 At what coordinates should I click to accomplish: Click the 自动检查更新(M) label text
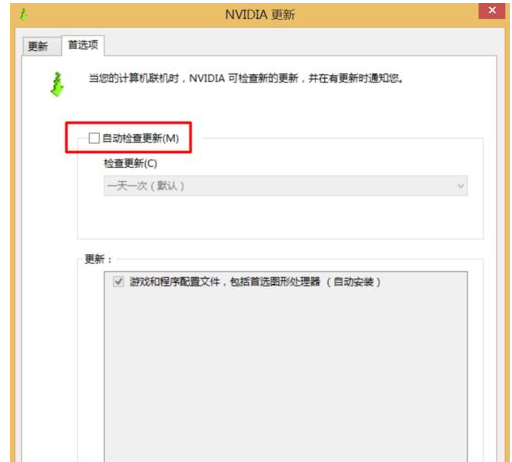coord(140,138)
